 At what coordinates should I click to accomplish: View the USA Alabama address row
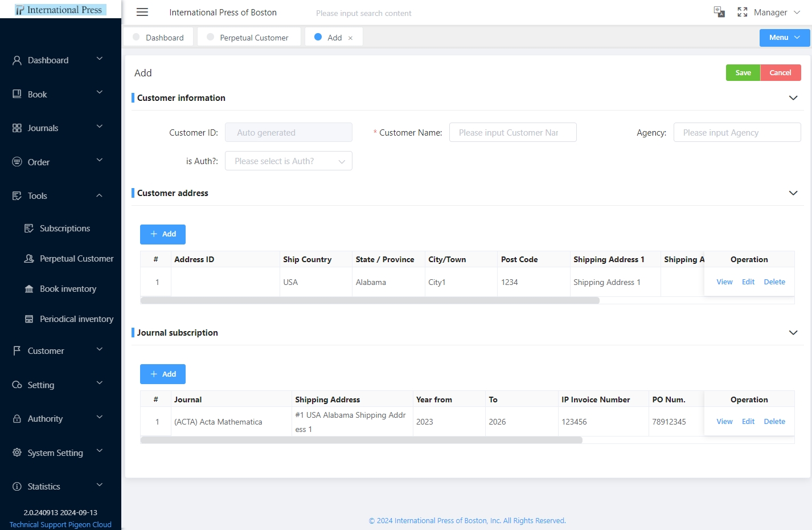[724, 282]
